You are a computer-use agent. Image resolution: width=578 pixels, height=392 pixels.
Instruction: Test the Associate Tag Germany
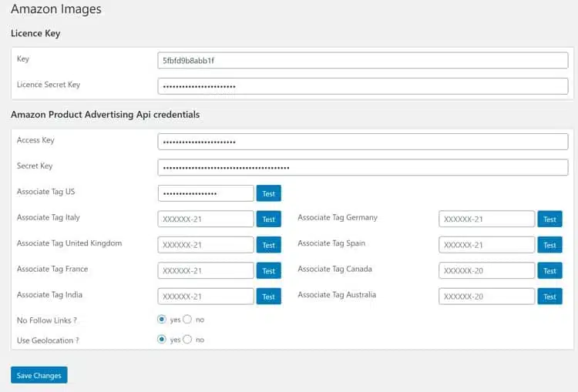point(549,219)
